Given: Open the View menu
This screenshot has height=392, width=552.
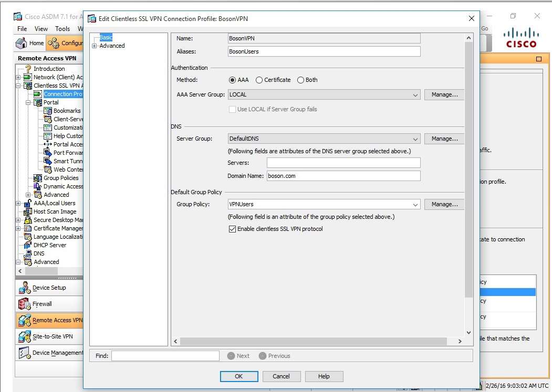Looking at the screenshot, I should [41, 28].
